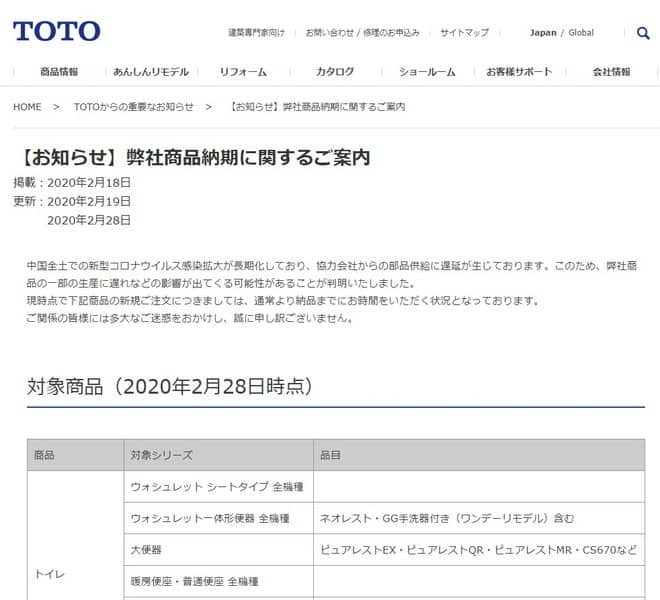Open サイトマップ link
This screenshot has width=660, height=600.
(464, 32)
